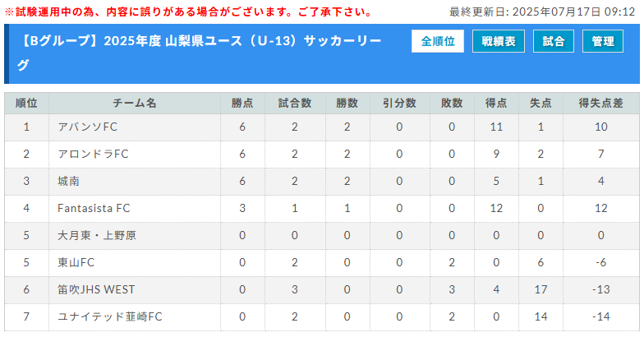Select the 東山FC team name
644x337 pixels.
[76, 263]
